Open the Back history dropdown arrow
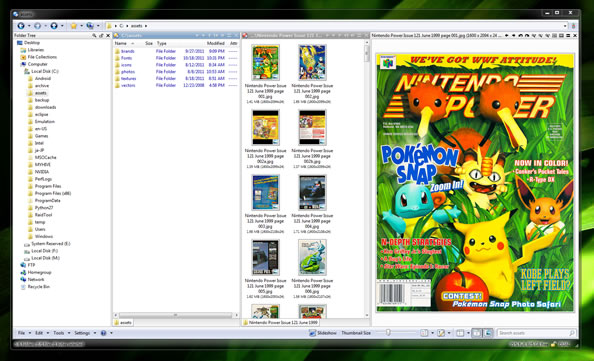Screen dimensions: 594x361 coord(29,26)
